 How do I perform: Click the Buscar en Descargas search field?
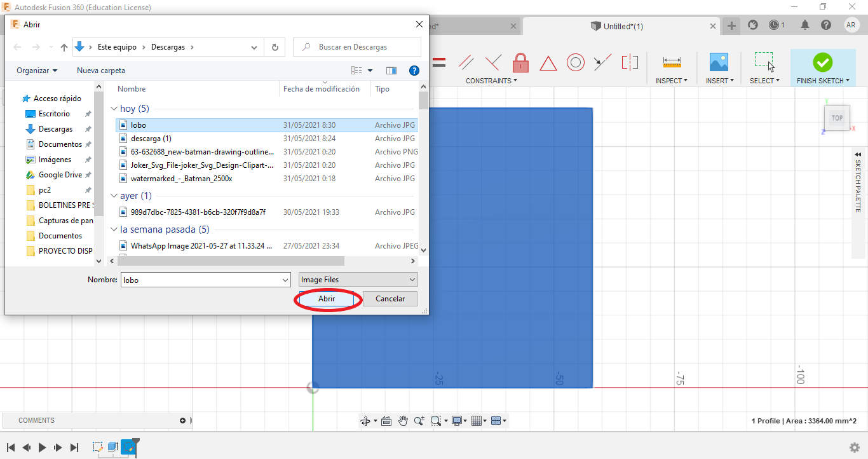pyautogui.click(x=357, y=47)
